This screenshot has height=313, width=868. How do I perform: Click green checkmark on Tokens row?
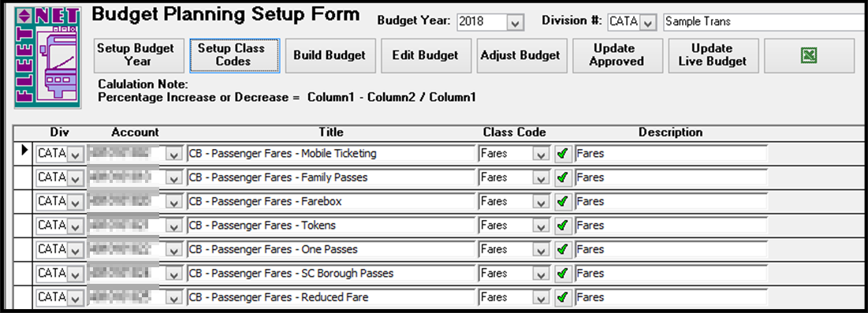(563, 225)
